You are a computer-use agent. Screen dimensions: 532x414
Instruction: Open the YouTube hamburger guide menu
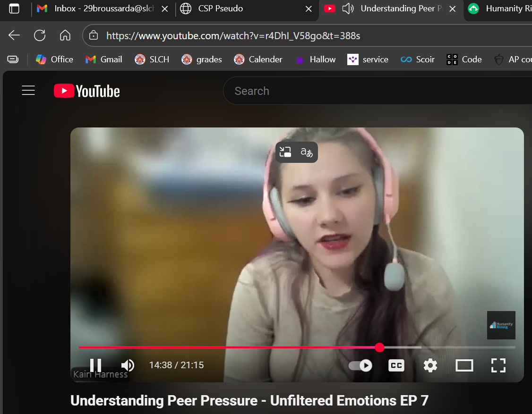28,91
